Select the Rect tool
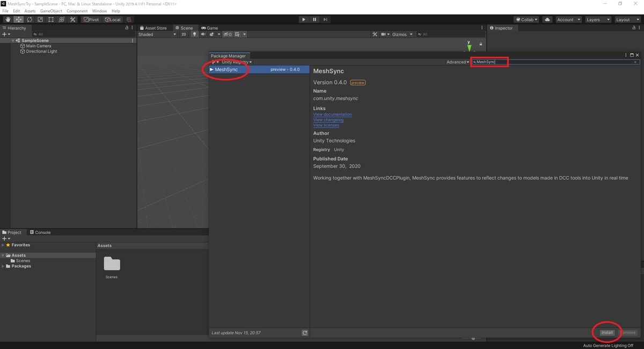Image resolution: width=644 pixels, height=349 pixels. click(x=51, y=19)
